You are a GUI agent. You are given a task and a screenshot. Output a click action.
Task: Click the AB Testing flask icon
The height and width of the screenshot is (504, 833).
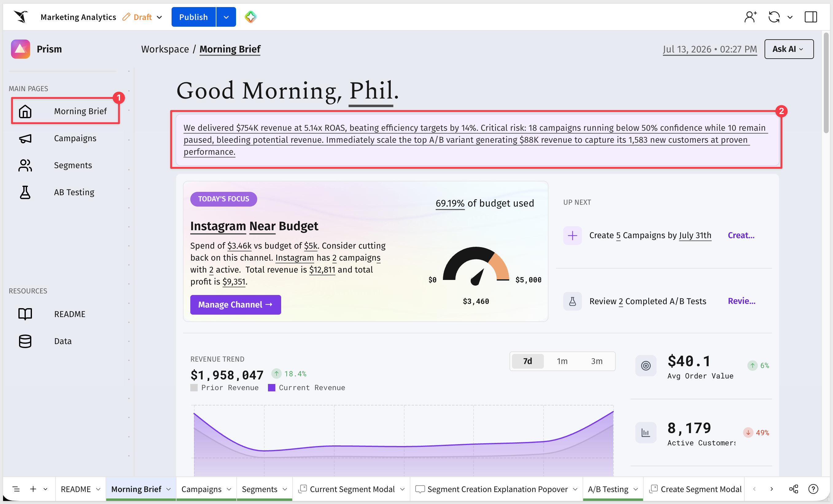25,192
